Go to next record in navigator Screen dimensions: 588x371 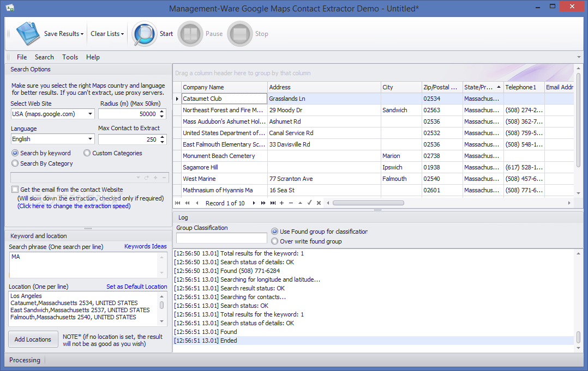click(x=254, y=203)
